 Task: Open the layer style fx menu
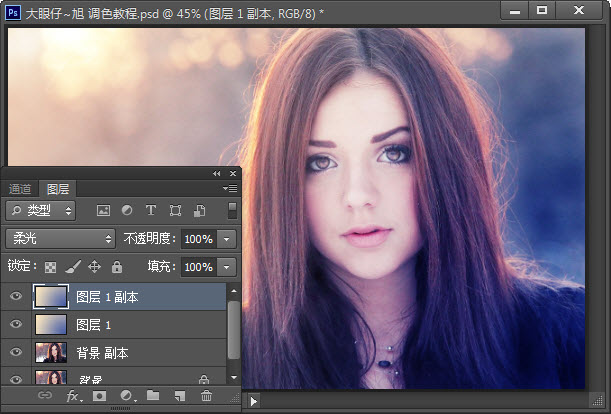click(73, 397)
